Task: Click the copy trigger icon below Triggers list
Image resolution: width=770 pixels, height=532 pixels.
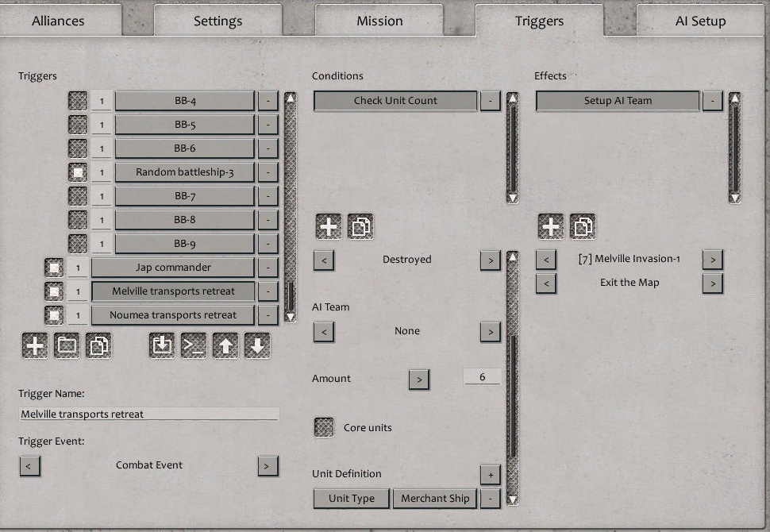Action: [x=98, y=346]
